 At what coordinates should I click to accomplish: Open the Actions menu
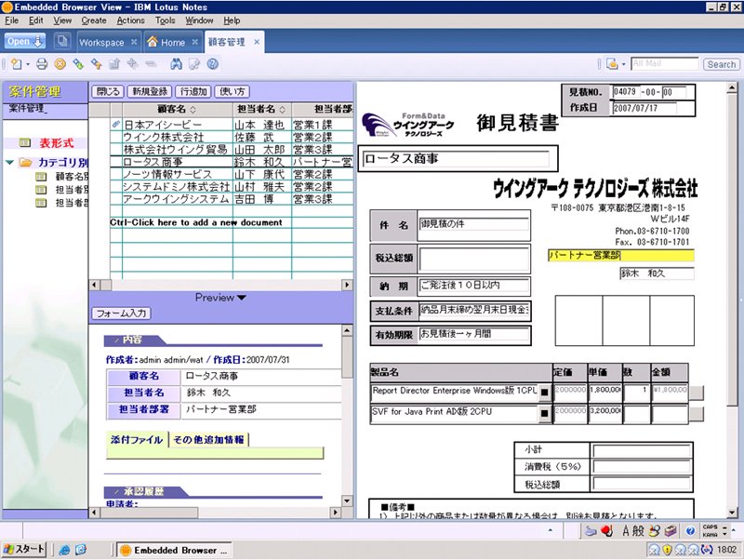[x=130, y=20]
